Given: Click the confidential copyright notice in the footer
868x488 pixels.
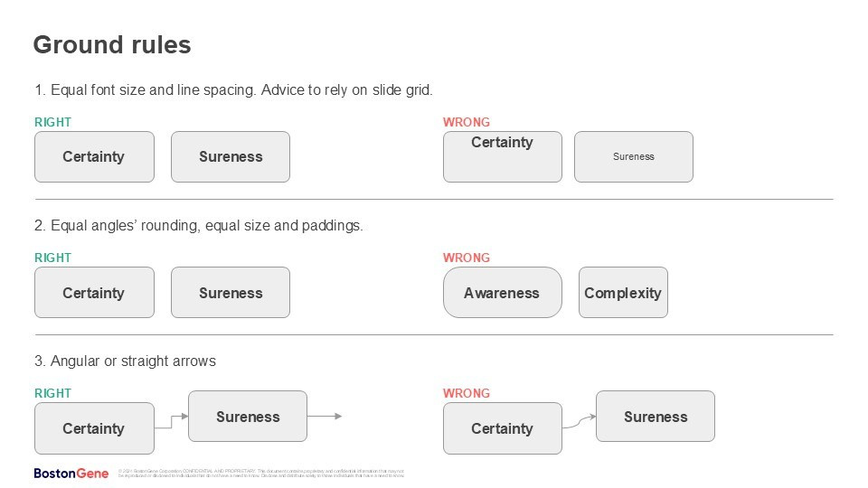Looking at the screenshot, I should click(x=262, y=473).
